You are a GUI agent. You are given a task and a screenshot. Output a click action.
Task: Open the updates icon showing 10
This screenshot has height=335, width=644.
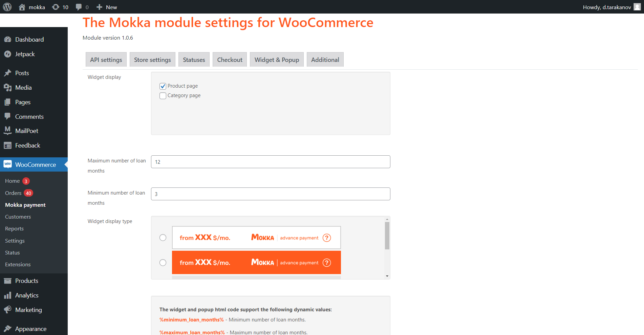coord(56,7)
